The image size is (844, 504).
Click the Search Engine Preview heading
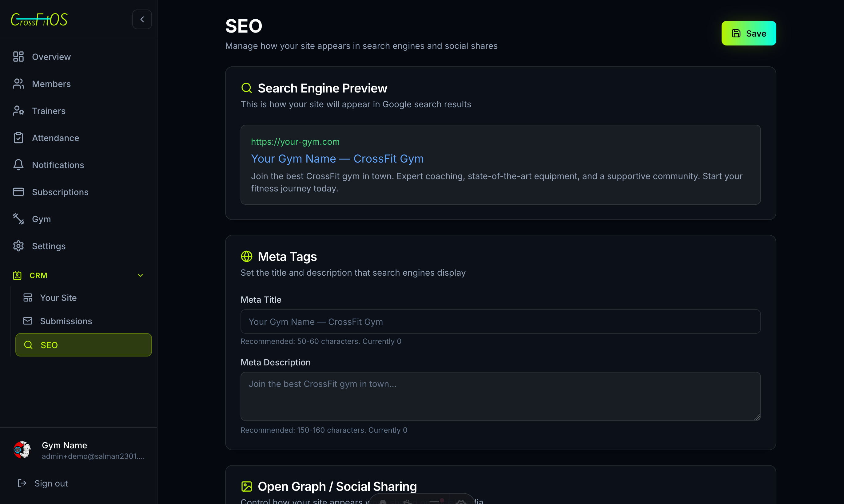coord(322,88)
